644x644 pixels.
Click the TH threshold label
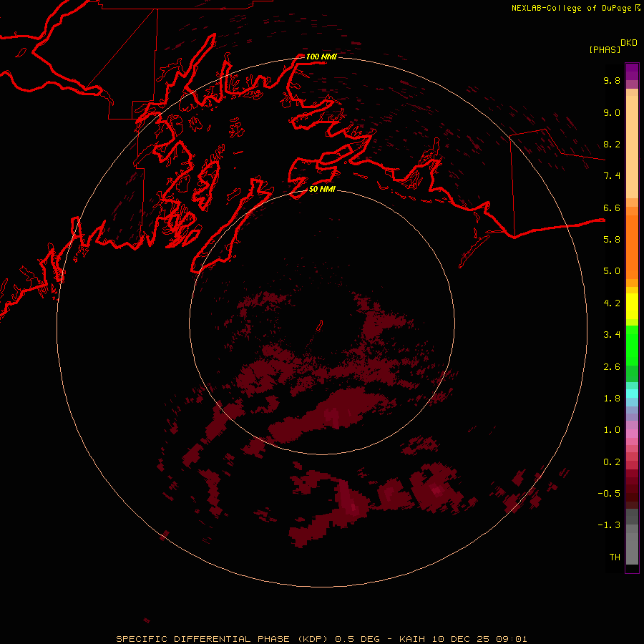615,557
